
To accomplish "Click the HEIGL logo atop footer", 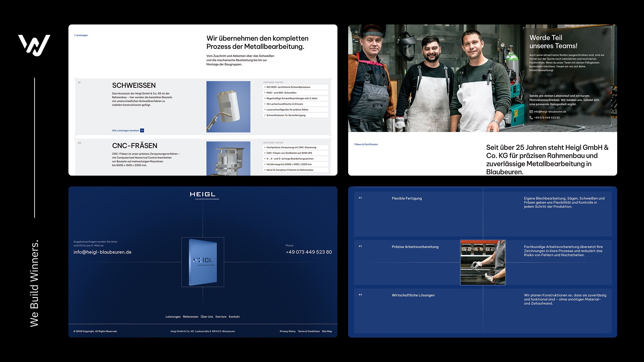I will click(203, 195).
